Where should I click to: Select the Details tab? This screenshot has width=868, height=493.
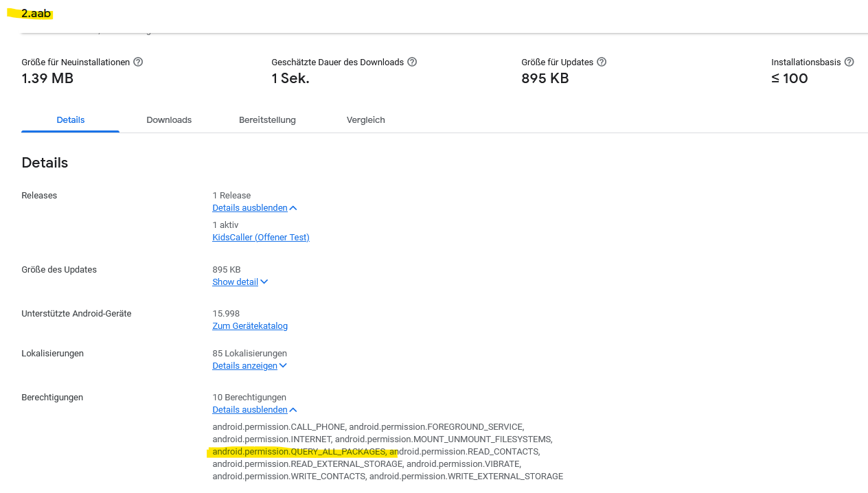coord(71,120)
